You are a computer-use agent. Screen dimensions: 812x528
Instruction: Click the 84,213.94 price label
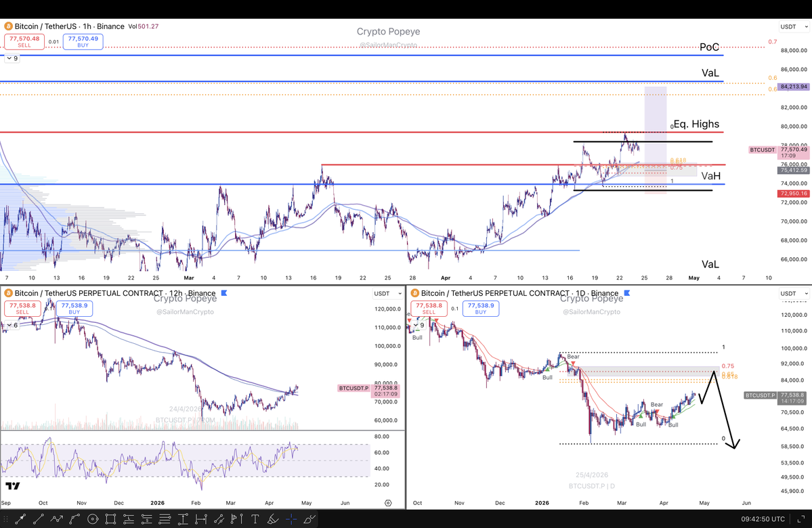click(794, 87)
